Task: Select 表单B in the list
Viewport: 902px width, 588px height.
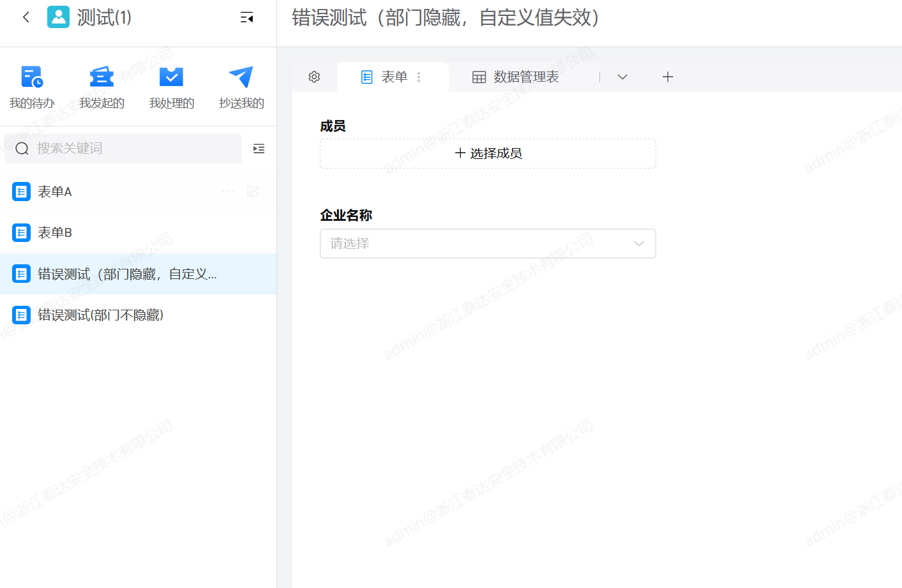Action: [x=138, y=232]
